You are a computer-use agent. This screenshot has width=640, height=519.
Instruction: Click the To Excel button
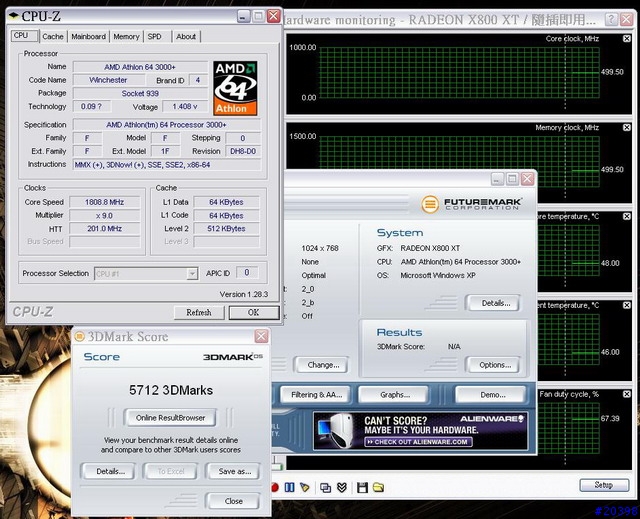(171, 471)
